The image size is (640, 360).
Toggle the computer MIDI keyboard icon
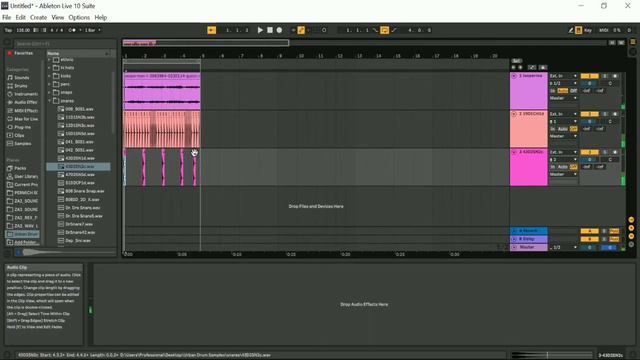click(x=578, y=30)
